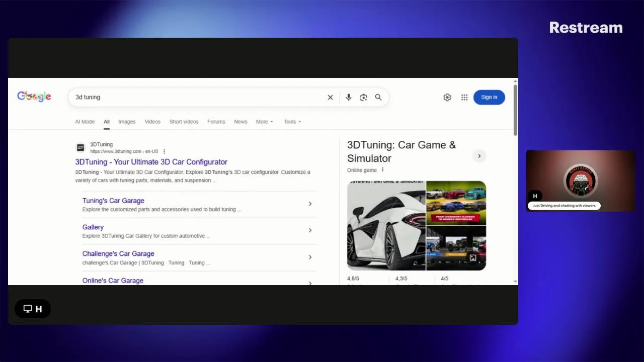
Task: Open Tuning's Car Garage link
Action: 113,201
